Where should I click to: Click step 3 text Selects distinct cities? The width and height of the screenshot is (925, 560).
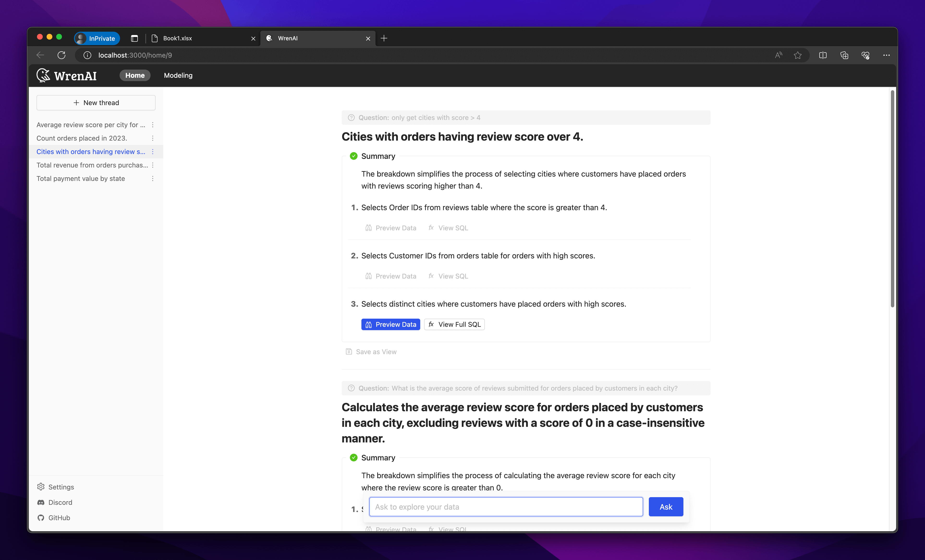coord(494,304)
